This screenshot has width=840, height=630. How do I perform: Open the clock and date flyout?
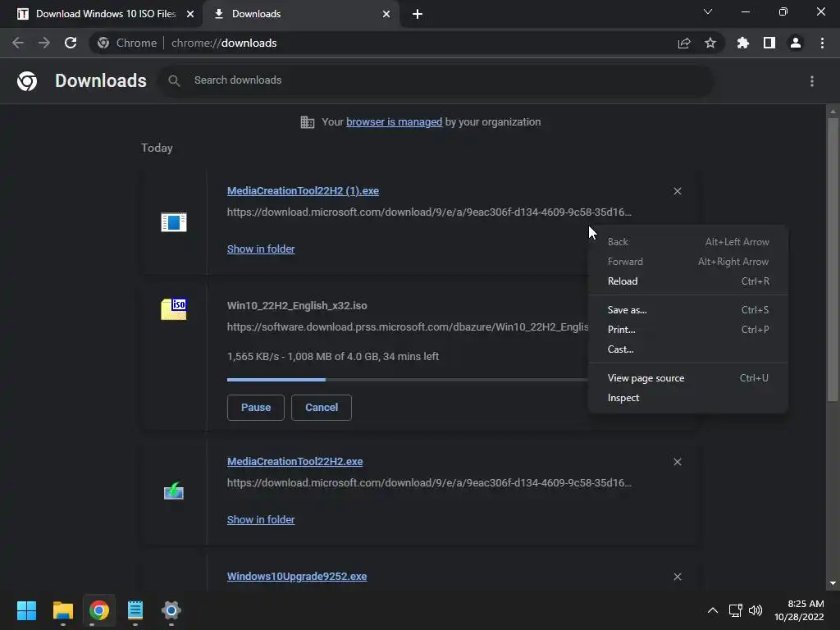point(799,610)
